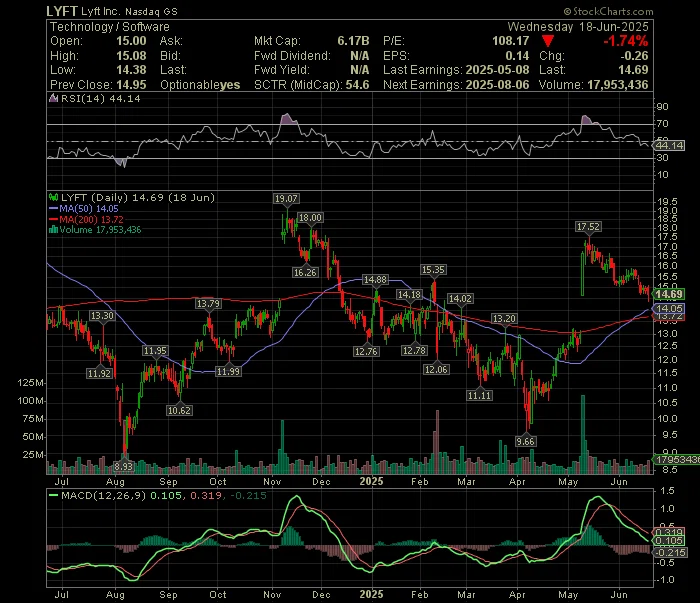
Task: Click the MACD(12,26,9) indicator label
Action: point(104,495)
